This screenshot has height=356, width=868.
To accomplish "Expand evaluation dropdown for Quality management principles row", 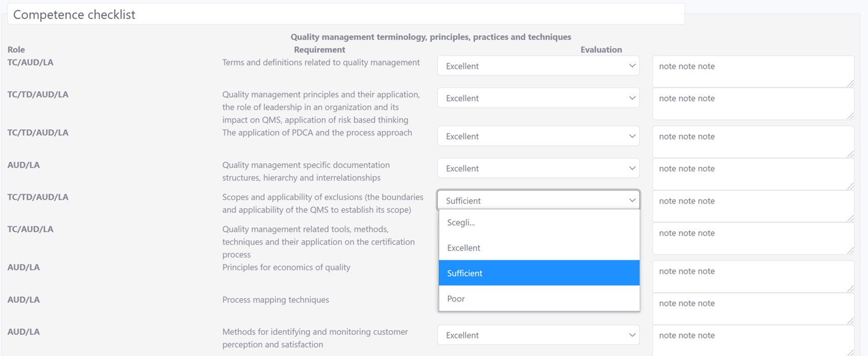I will coord(538,98).
